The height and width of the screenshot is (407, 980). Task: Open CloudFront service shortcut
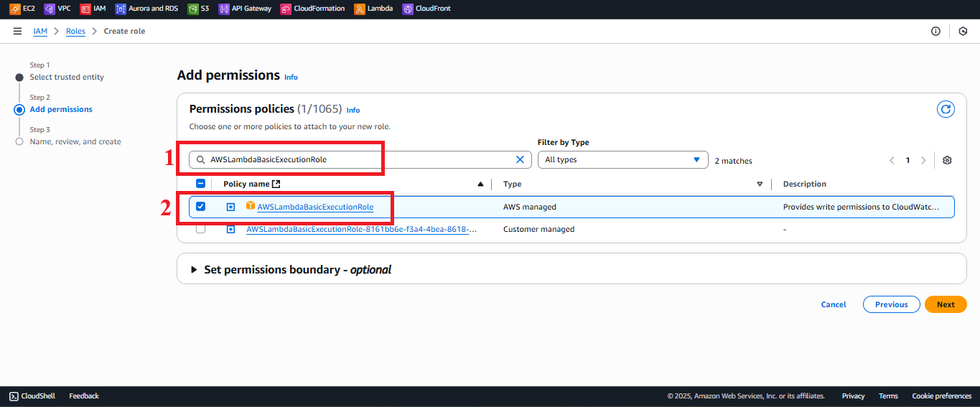coord(427,9)
